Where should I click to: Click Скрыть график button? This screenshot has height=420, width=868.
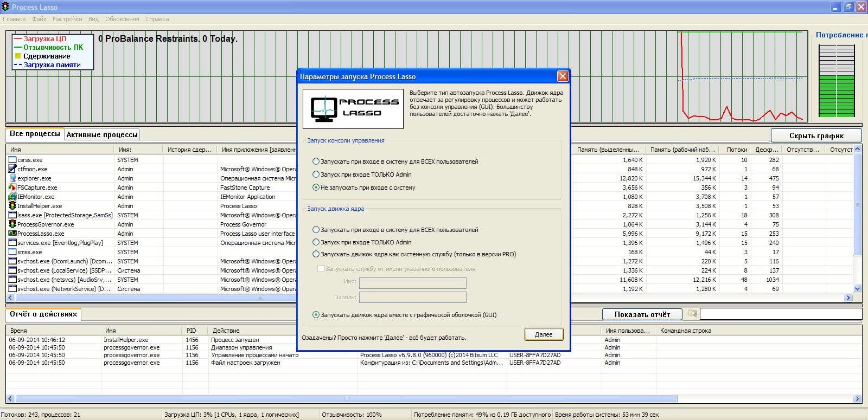point(816,135)
